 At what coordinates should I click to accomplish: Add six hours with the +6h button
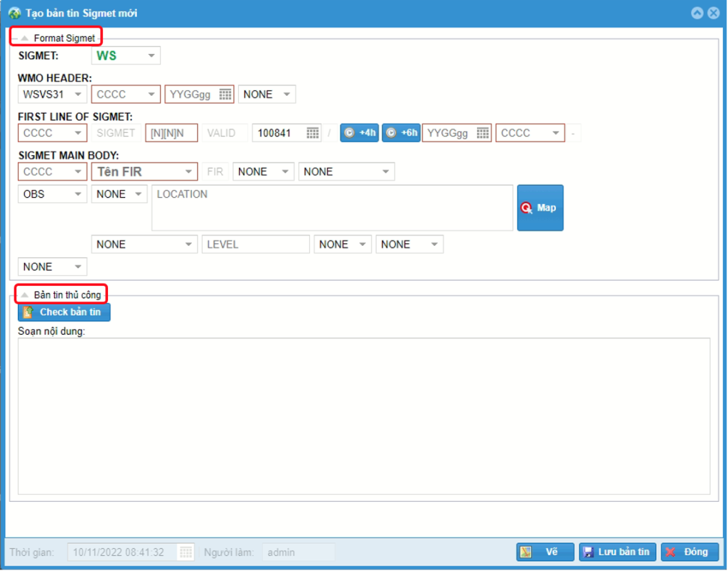click(x=402, y=133)
